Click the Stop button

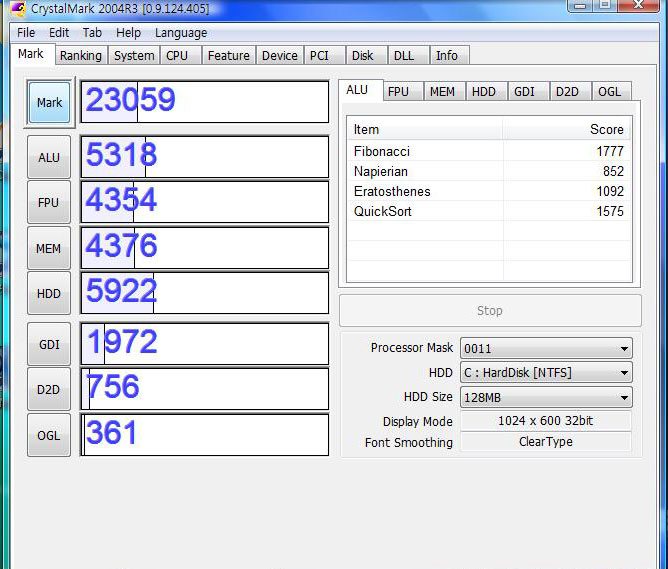pos(490,310)
